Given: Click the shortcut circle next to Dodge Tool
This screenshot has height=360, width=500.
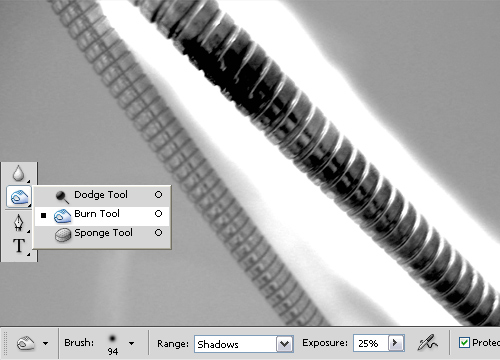Looking at the screenshot, I should 158,194.
